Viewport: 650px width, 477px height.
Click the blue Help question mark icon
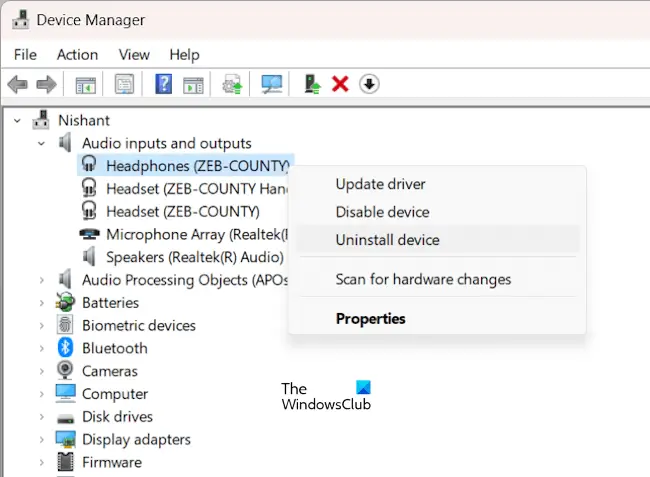(x=164, y=84)
